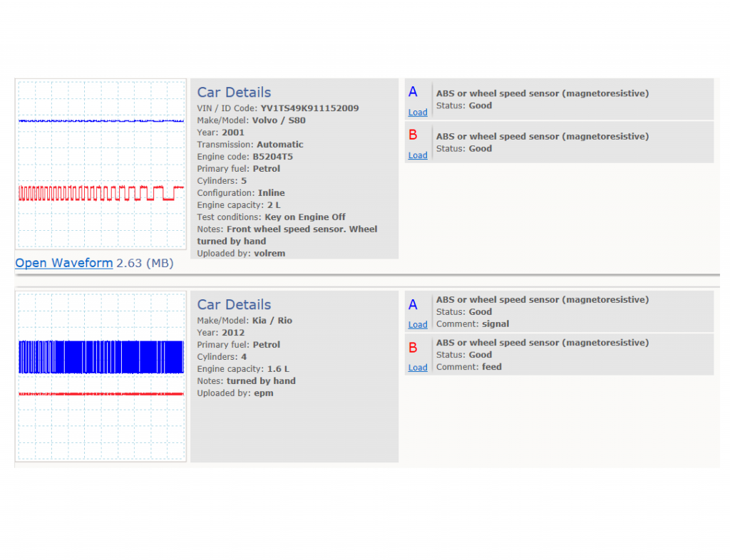The image size is (730, 560).
Task: Open the Kia Rio waveform preview thumbnail
Action: click(x=101, y=376)
